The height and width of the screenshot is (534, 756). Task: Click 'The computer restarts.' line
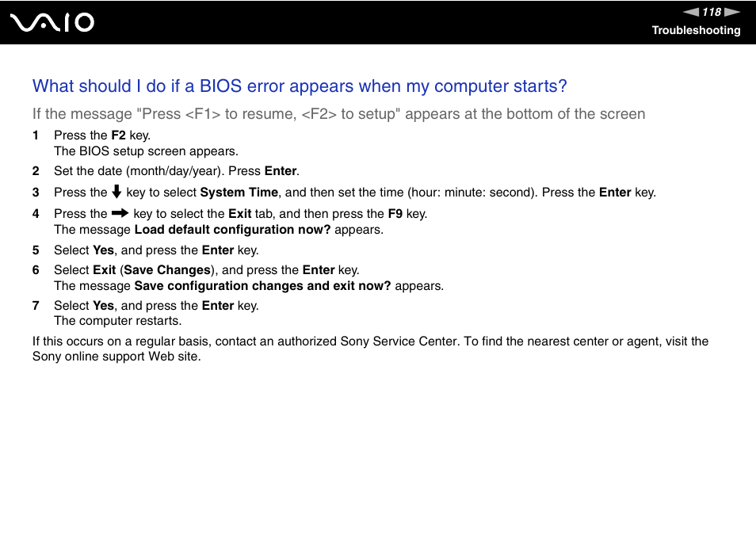click(117, 321)
